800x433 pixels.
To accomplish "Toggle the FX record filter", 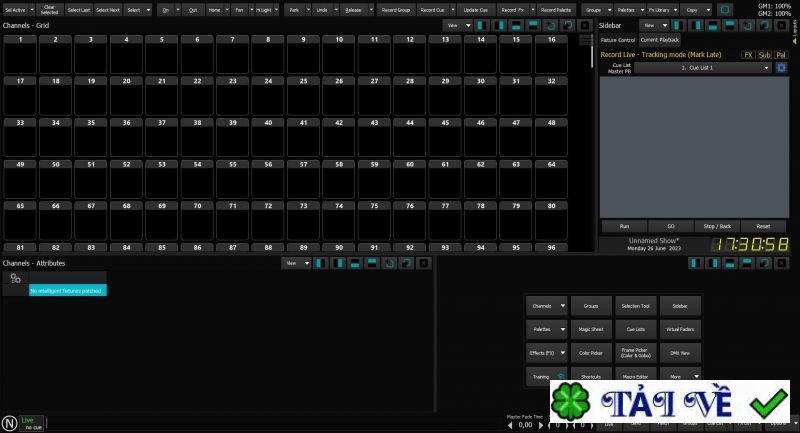I will pyautogui.click(x=748, y=55).
